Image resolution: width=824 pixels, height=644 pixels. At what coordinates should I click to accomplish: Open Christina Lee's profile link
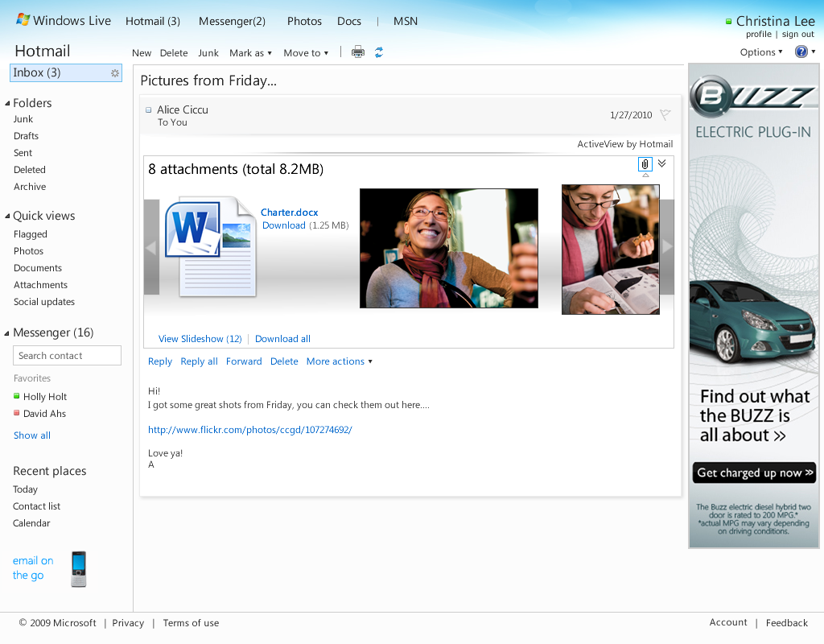(x=759, y=34)
